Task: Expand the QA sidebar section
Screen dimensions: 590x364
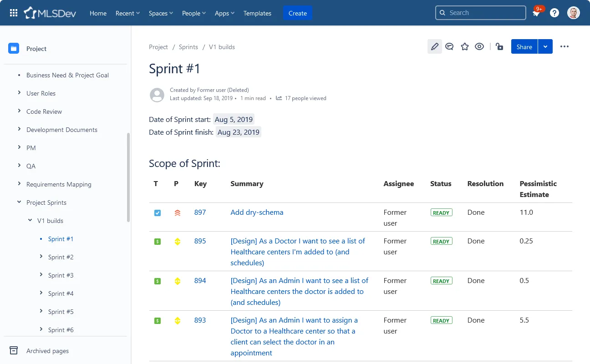Action: [x=19, y=166]
